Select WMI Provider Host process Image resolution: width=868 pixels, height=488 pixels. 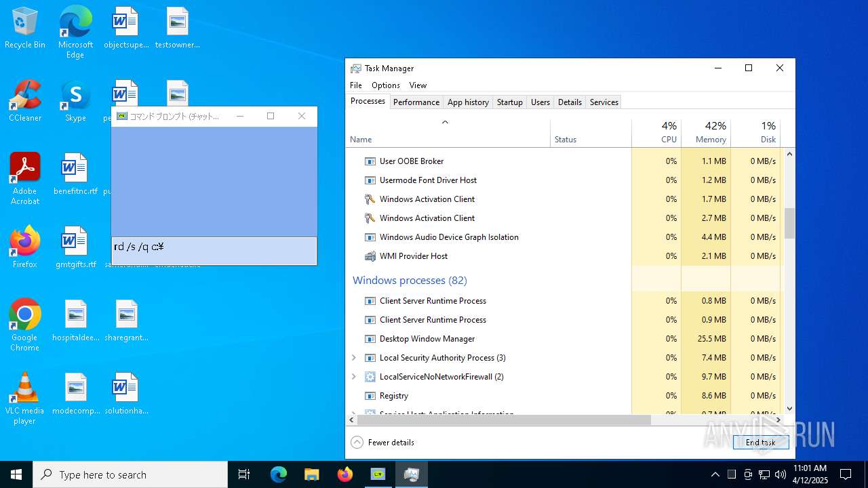[x=489, y=256]
